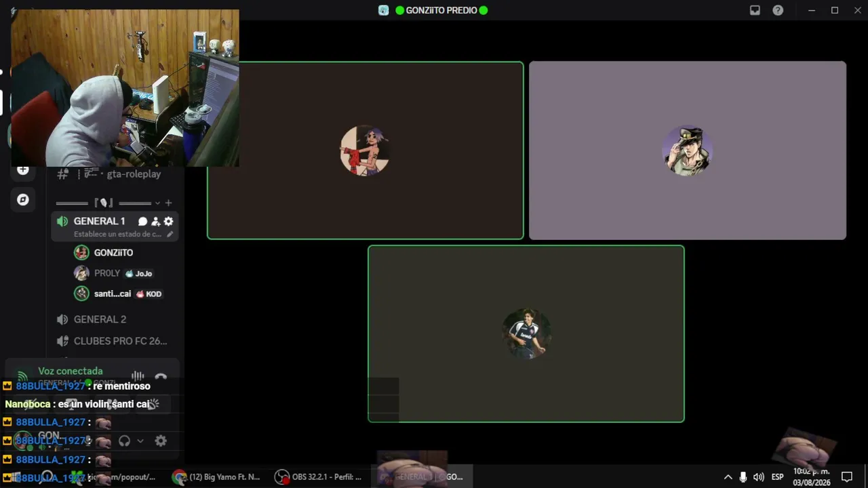Open Voz conectada connection details
Screen dimensions: 868x488
coord(71,371)
